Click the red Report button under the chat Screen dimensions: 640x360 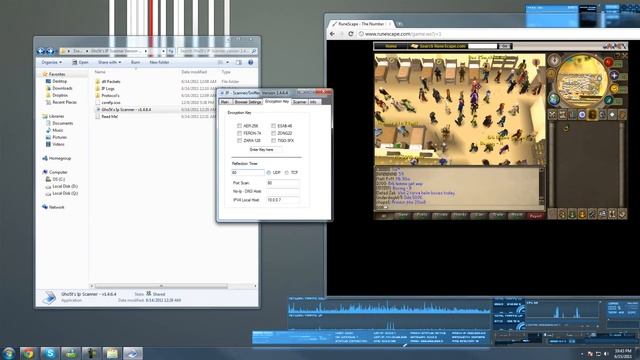point(536,216)
